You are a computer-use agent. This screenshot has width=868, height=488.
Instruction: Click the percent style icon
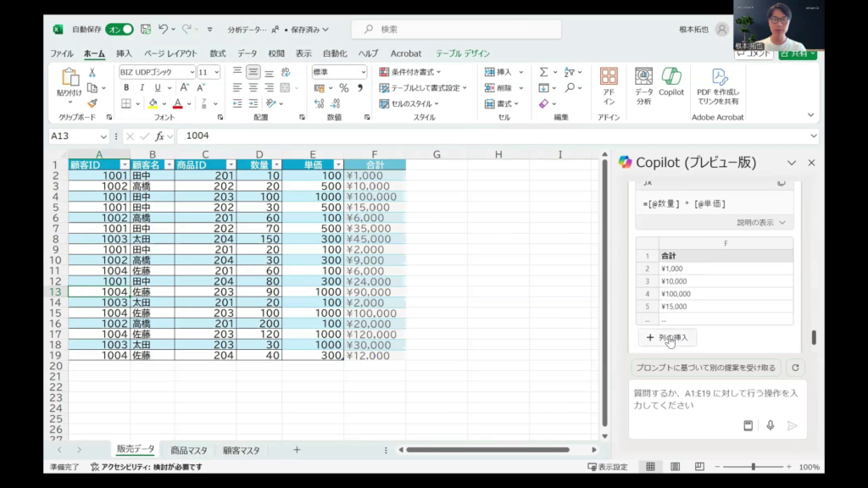coord(343,88)
